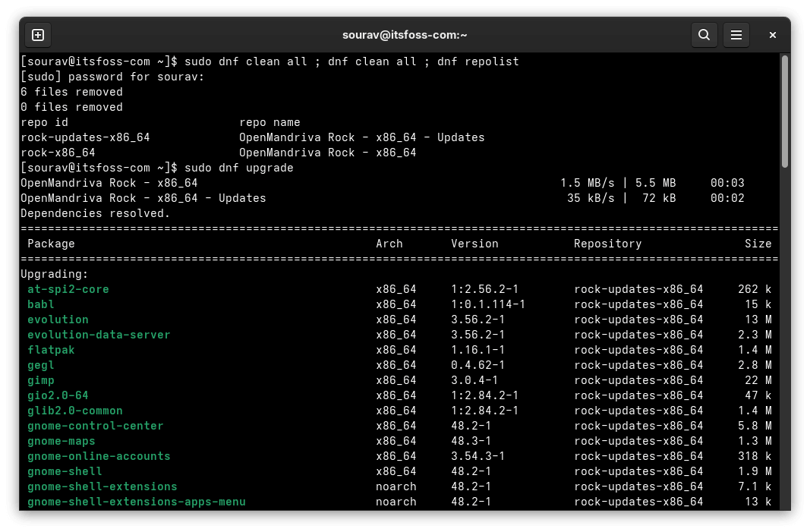
Task: Open the hamburger menu
Action: 736,35
